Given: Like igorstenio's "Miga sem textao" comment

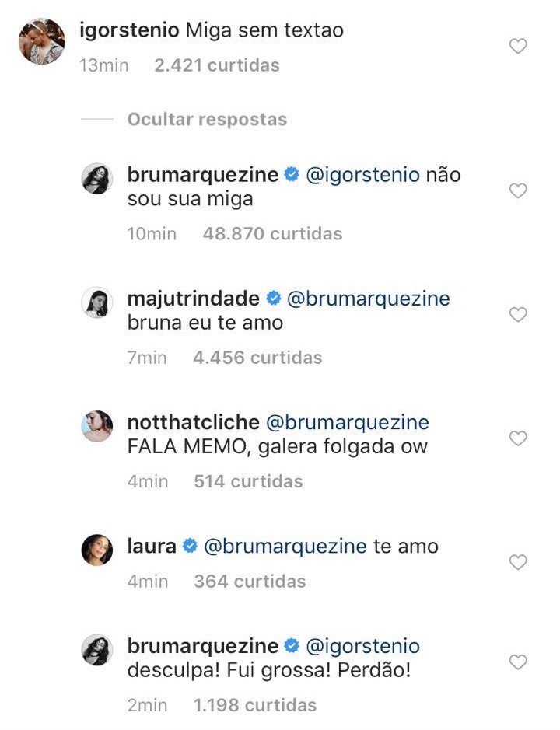Looking at the screenshot, I should coord(518,47).
